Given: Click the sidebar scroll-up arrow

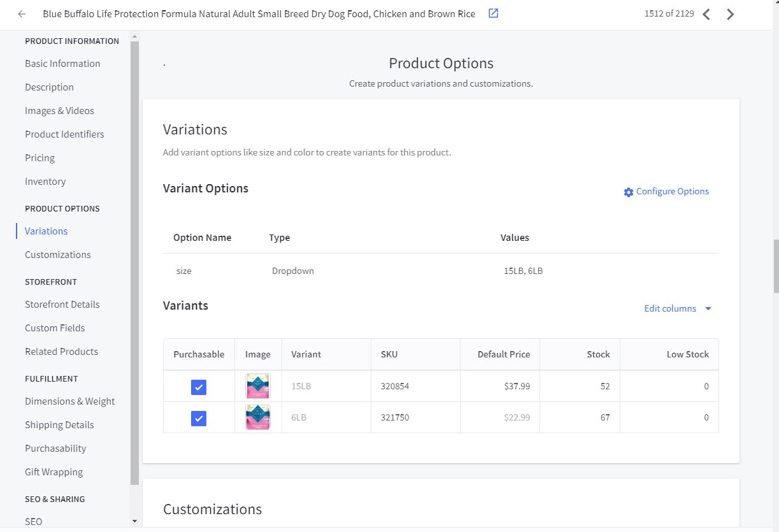Looking at the screenshot, I should [x=134, y=37].
